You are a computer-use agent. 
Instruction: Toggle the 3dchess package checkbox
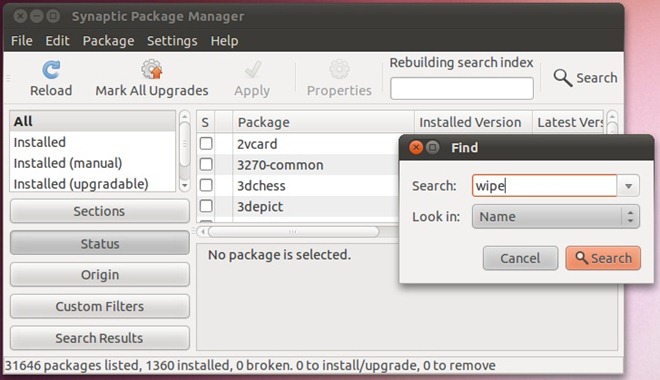click(x=206, y=185)
